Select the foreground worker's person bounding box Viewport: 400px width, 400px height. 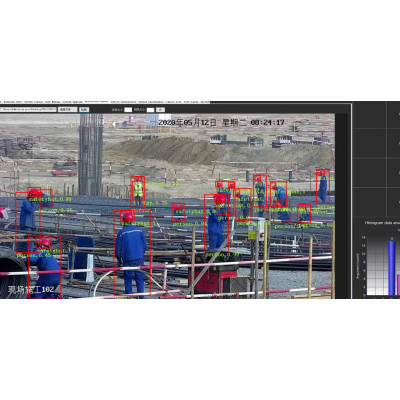132,253
